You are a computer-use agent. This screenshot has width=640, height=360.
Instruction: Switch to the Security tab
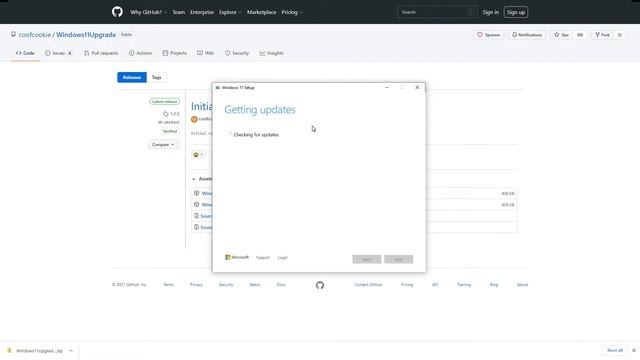[x=237, y=53]
